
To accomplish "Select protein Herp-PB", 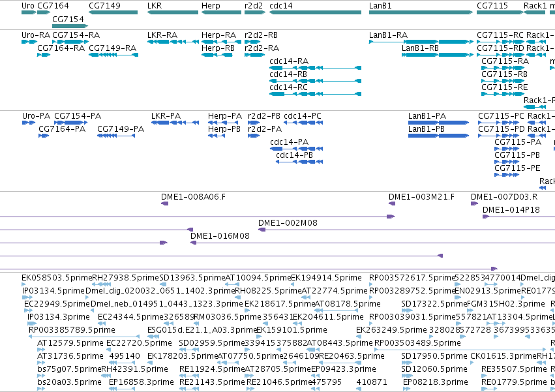I will pyautogui.click(x=217, y=136).
